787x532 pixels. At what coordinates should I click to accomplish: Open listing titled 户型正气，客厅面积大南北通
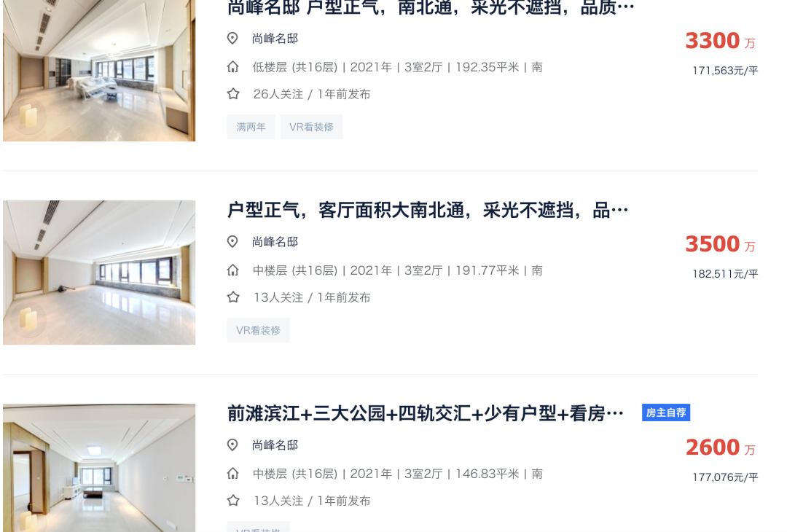(428, 211)
